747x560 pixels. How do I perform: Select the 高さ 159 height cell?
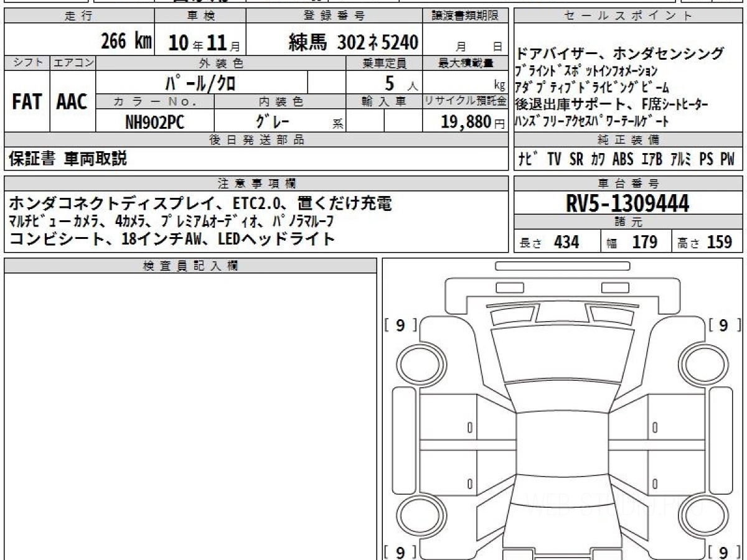(708, 242)
